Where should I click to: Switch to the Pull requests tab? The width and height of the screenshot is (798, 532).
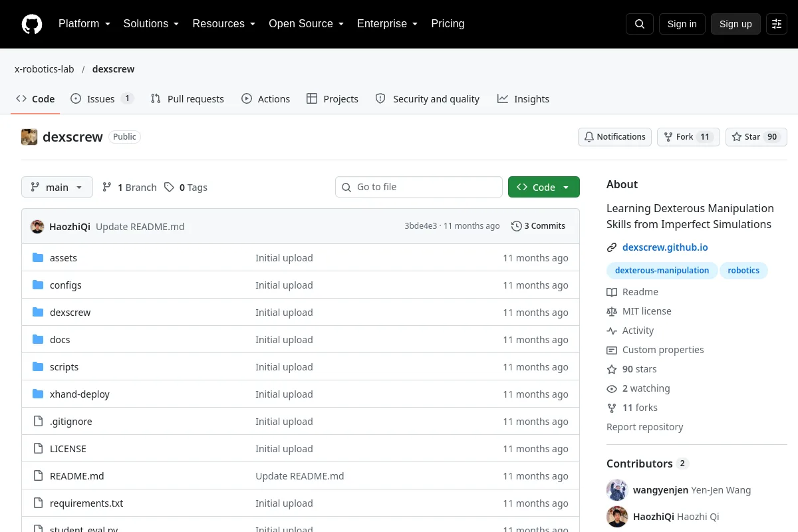pos(188,98)
